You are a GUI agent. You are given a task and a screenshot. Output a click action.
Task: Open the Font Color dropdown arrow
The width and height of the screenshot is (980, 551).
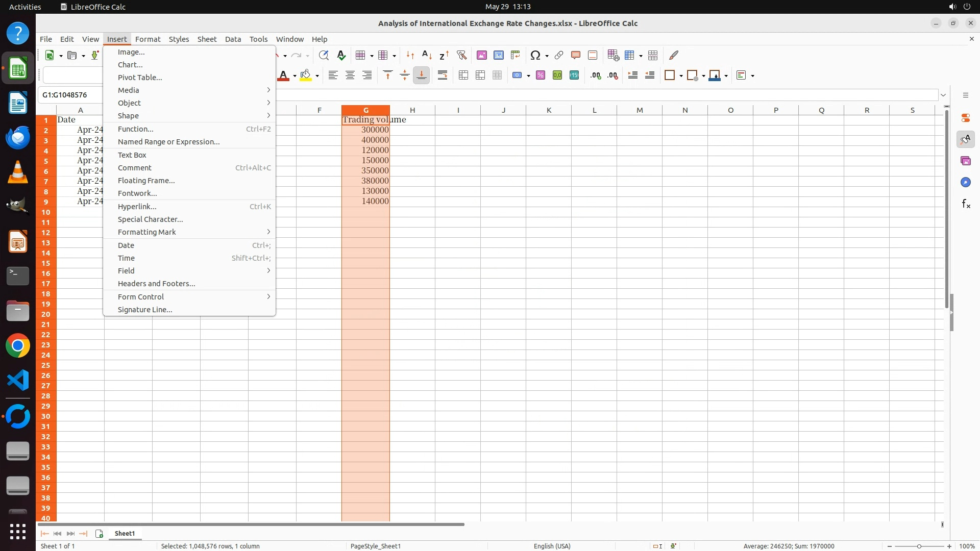click(x=295, y=76)
